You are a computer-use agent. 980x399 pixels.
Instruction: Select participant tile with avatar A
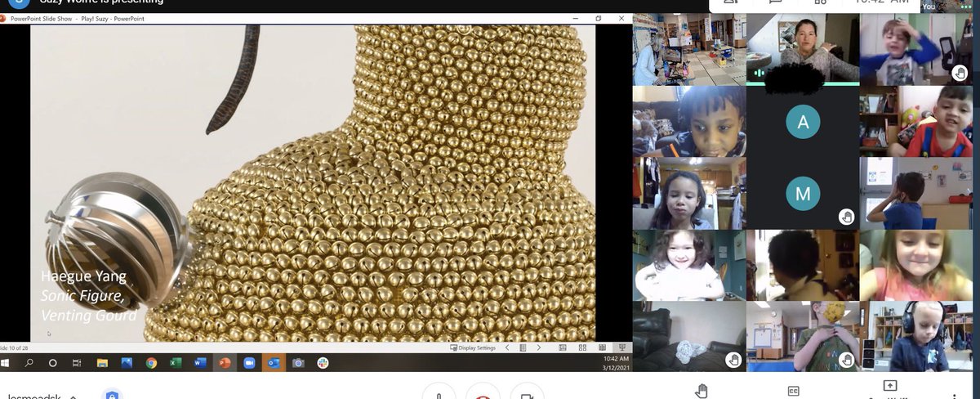[802, 122]
